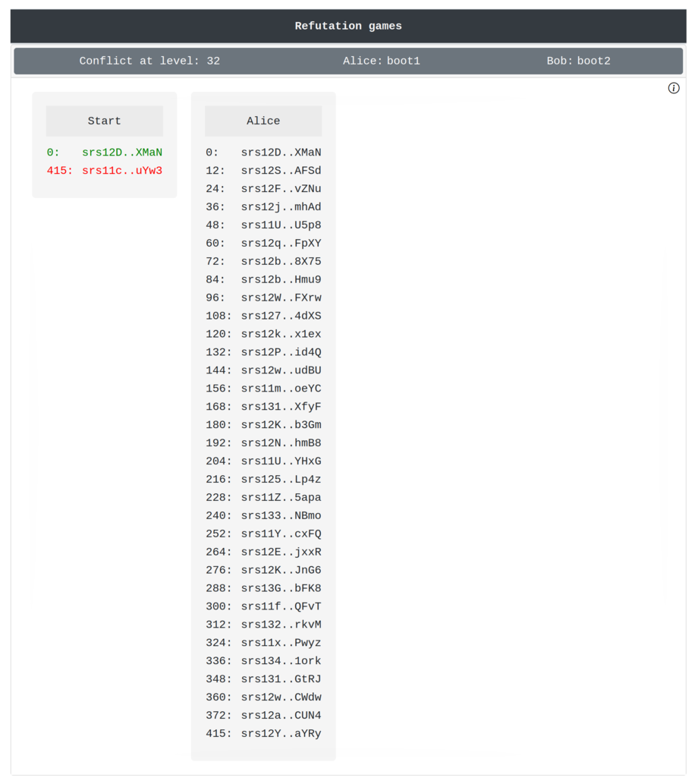Select the Alice: boot1 label
Viewport: 698px width, 784px height.
click(381, 61)
